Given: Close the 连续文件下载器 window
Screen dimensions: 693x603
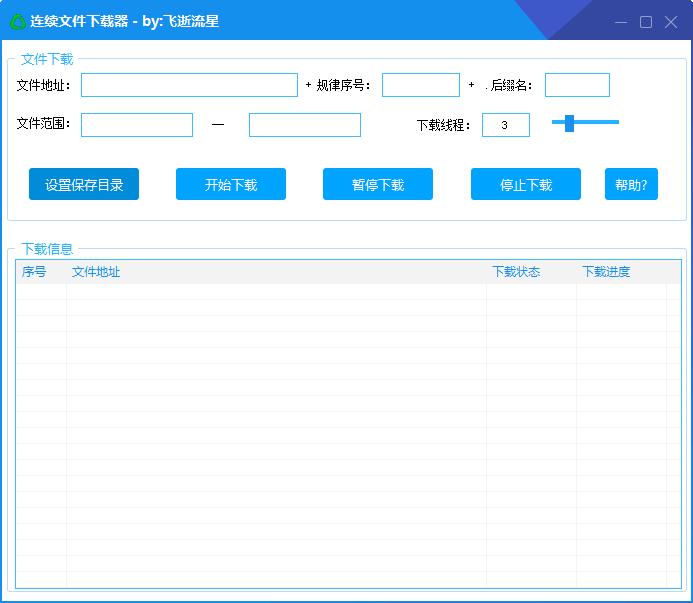Looking at the screenshot, I should coord(671,22).
